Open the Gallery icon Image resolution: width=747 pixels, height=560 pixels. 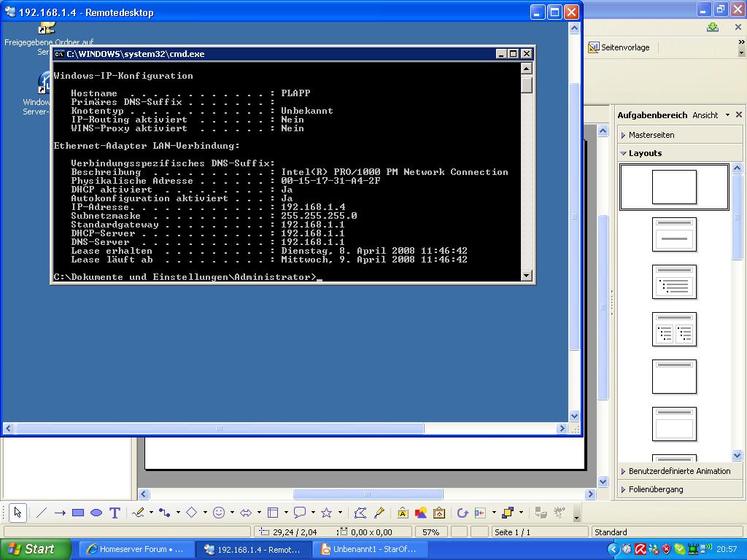click(438, 513)
